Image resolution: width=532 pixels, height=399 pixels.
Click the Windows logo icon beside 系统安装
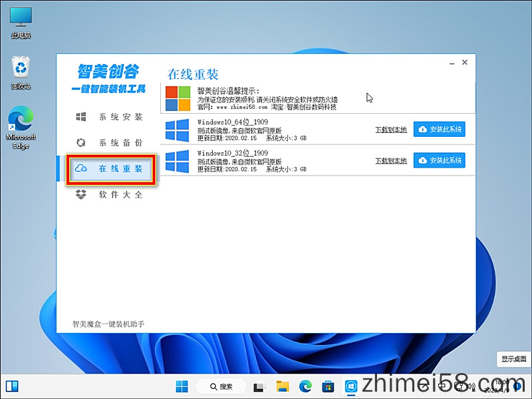[80, 117]
